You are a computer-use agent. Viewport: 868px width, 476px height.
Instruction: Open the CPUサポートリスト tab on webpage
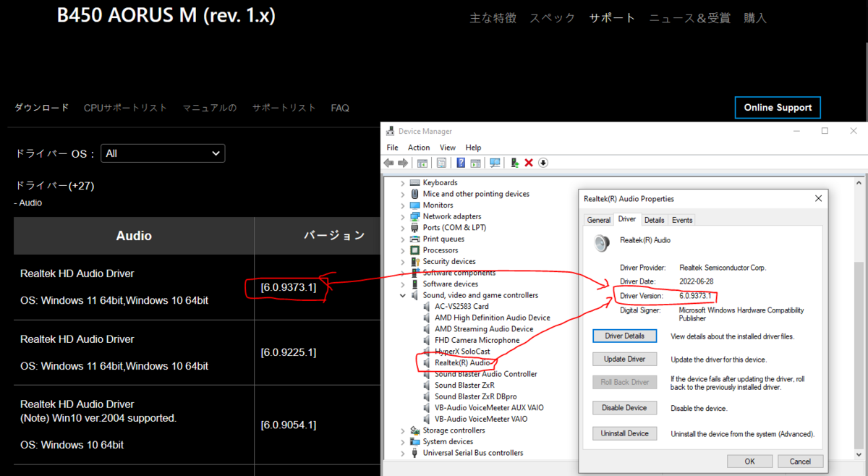pos(125,108)
